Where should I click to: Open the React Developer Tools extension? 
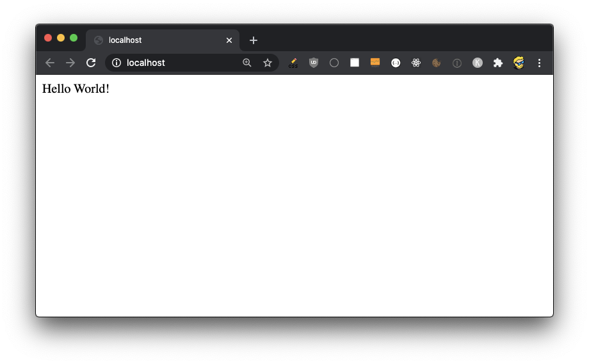[416, 63]
